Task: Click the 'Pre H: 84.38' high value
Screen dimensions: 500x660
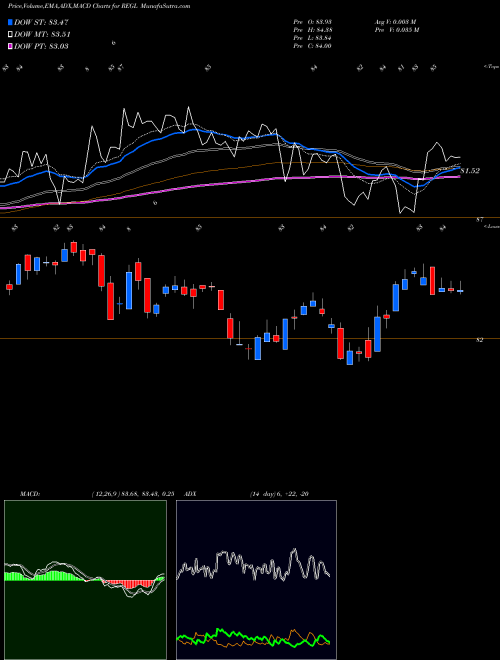Action: [313, 30]
